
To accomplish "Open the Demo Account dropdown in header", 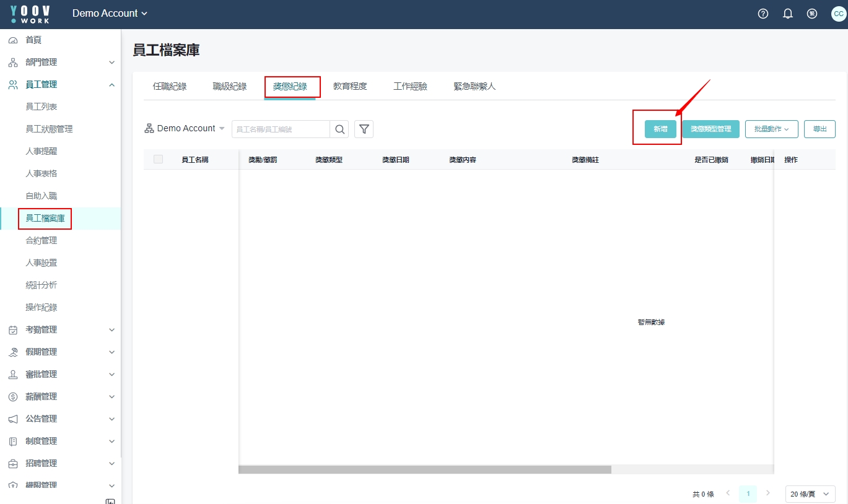I will coord(110,14).
